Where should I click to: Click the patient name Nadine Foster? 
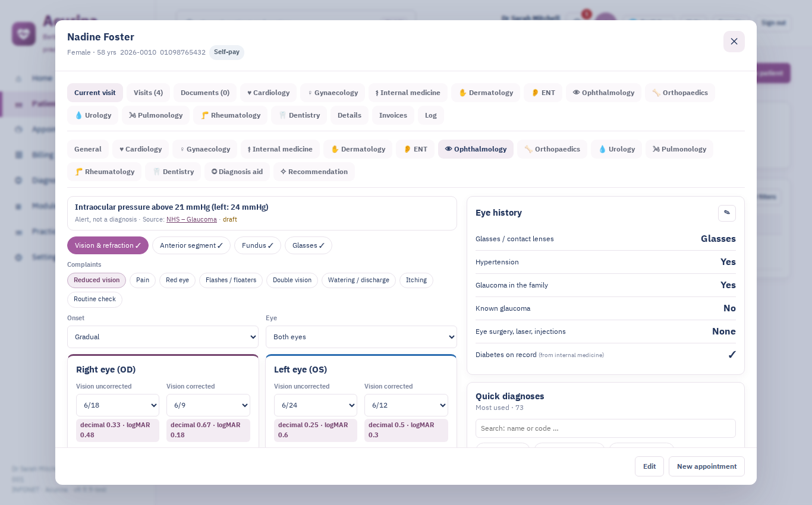click(x=100, y=37)
